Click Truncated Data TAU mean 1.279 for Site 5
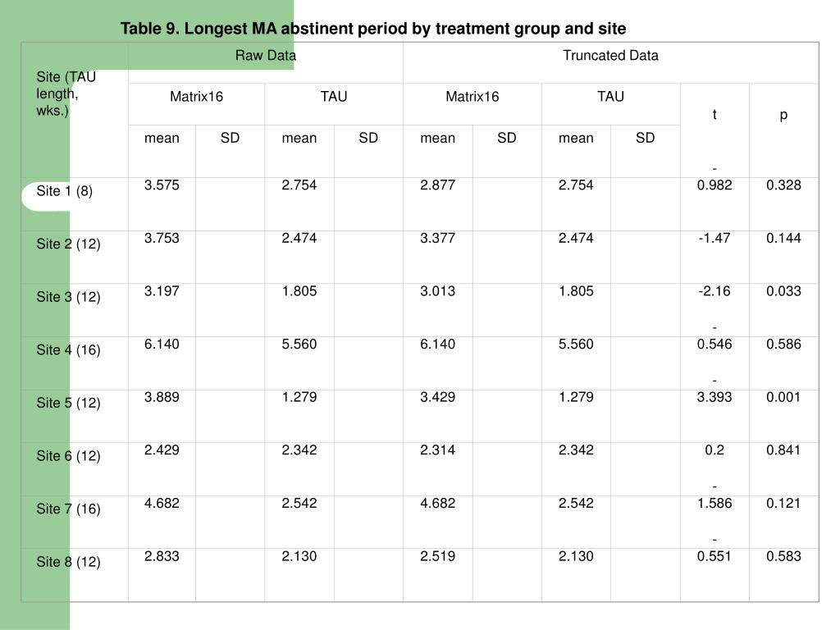Screen dimensions: 840x630 click(577, 397)
